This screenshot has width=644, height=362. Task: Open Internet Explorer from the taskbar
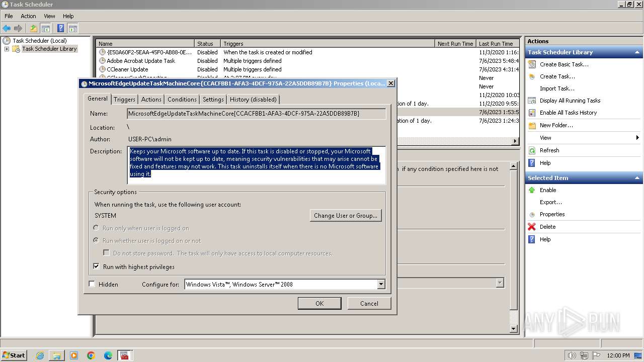coord(40,355)
